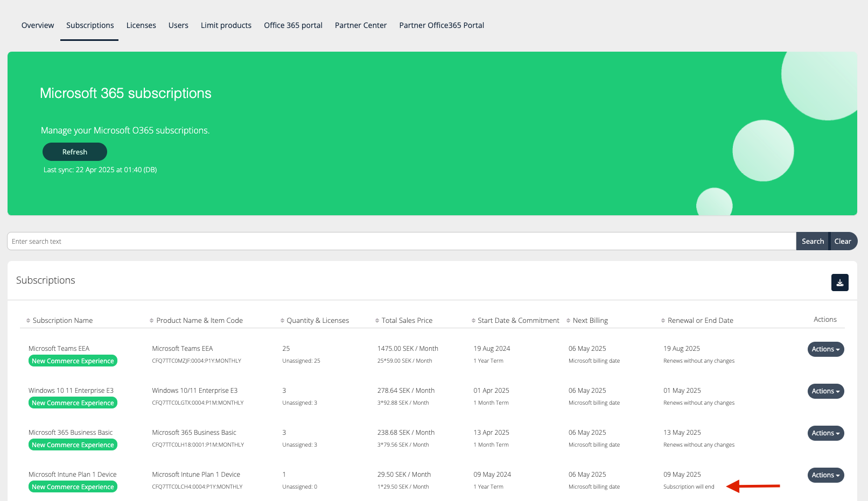
Task: Click New Commerce Experience badge under Microsoft Teams EEA
Action: click(73, 361)
